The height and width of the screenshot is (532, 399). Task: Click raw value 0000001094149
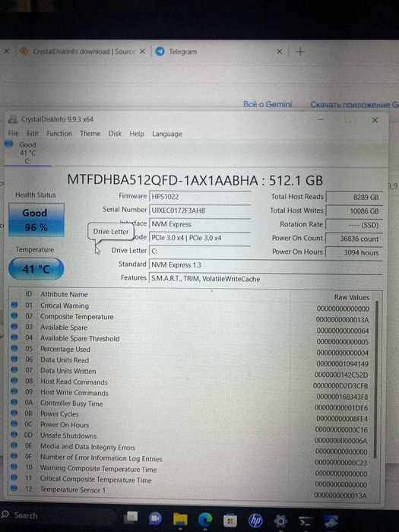coord(342,364)
